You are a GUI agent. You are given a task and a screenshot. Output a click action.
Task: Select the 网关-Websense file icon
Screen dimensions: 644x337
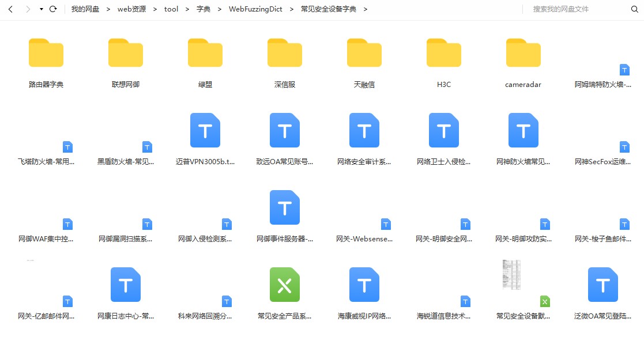(386, 224)
